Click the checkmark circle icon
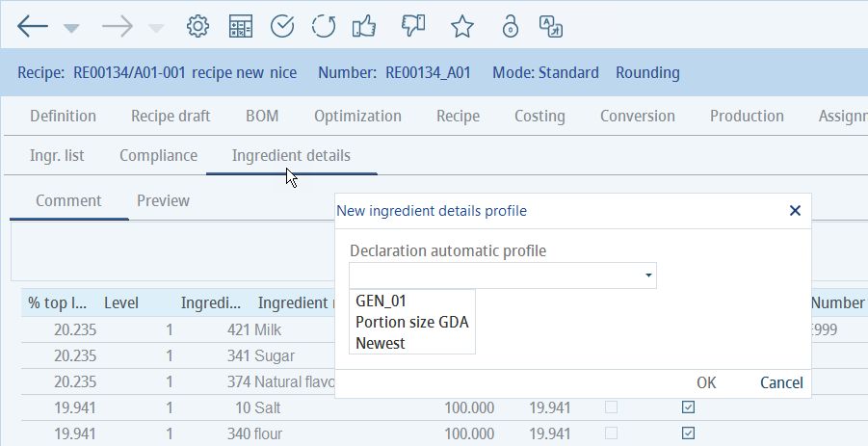Image resolution: width=868 pixels, height=446 pixels. [282, 26]
